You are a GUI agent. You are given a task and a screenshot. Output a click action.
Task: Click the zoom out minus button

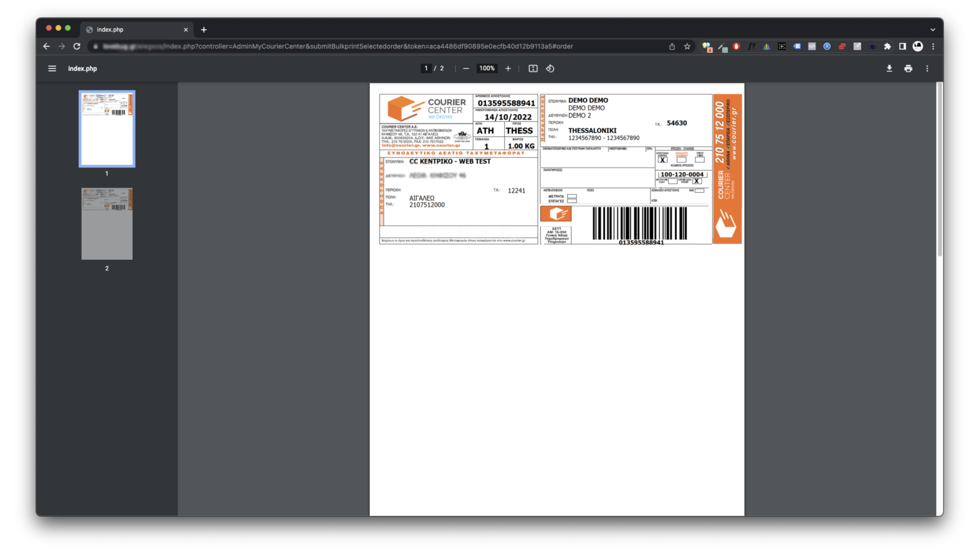[466, 68]
